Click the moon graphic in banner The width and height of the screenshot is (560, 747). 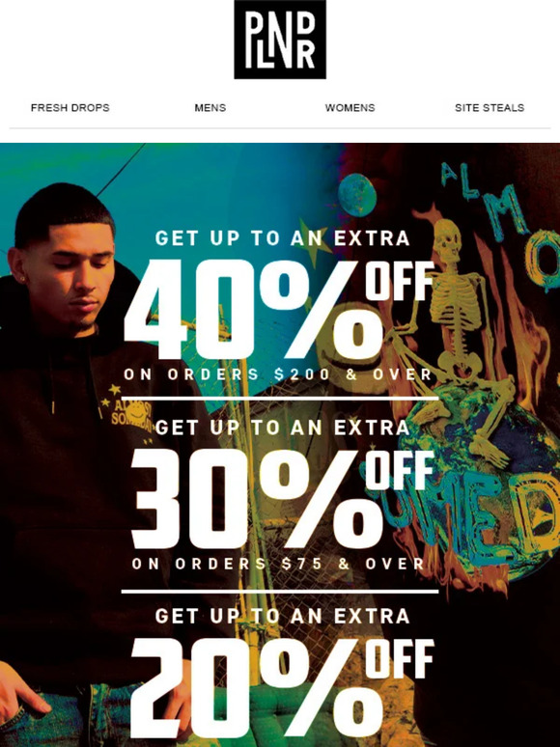(357, 194)
